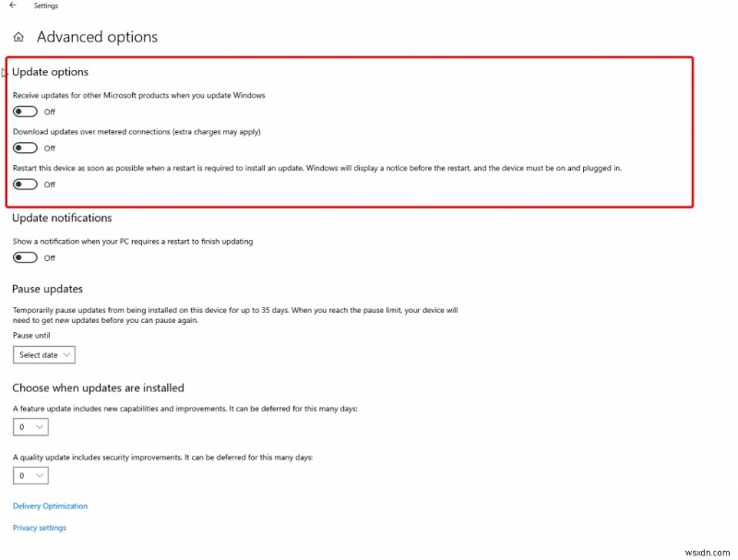Click the Update options section heading
This screenshot has height=560, width=738.
51,71
